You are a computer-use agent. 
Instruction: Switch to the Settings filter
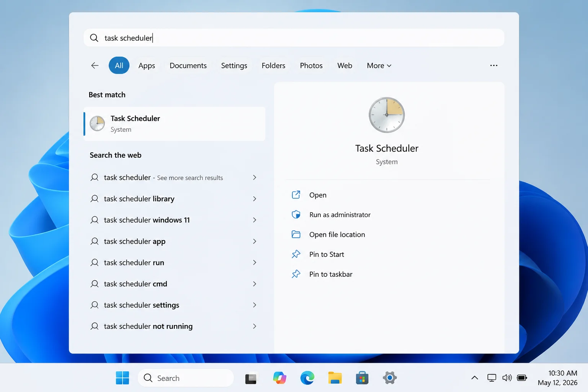234,65
